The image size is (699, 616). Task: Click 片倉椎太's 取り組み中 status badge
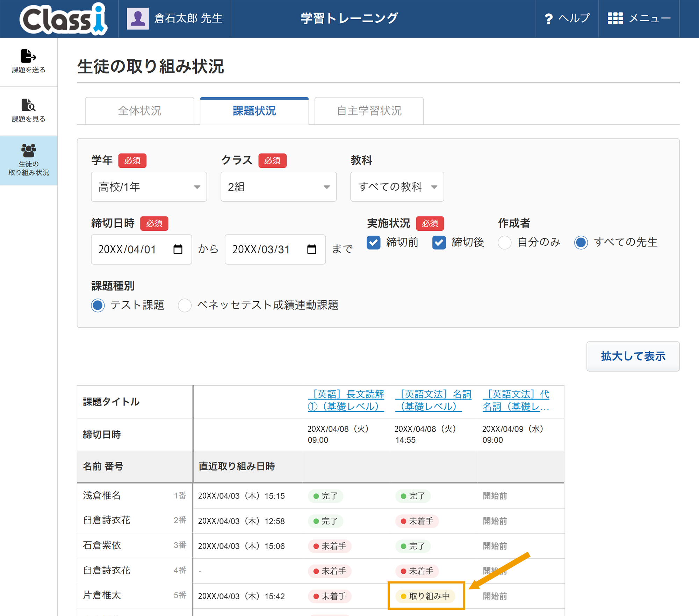click(425, 596)
